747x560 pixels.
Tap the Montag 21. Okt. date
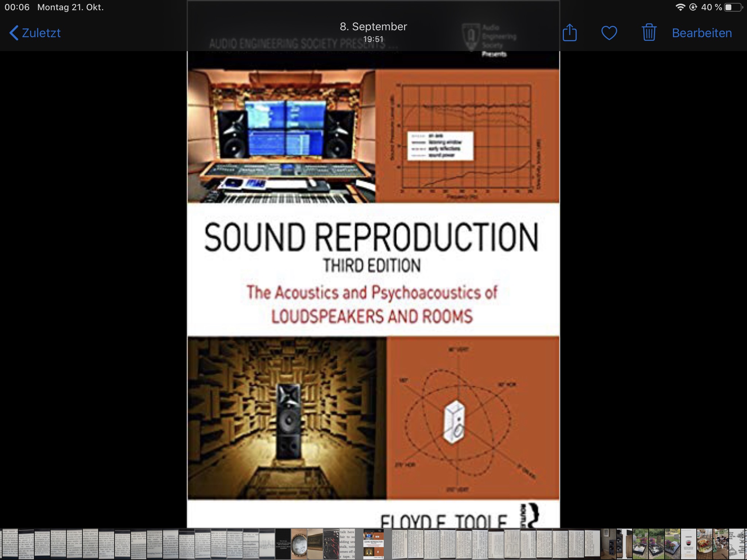pyautogui.click(x=70, y=7)
